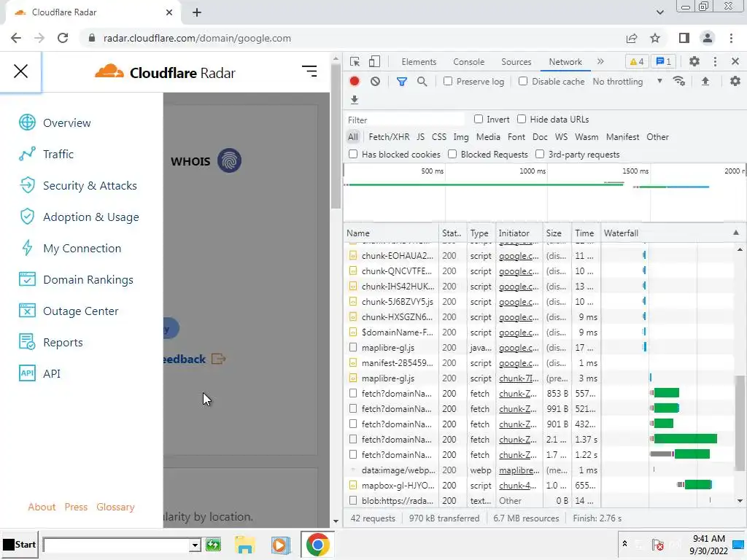Import HAR file upload arrow
747x560 pixels.
[705, 82]
